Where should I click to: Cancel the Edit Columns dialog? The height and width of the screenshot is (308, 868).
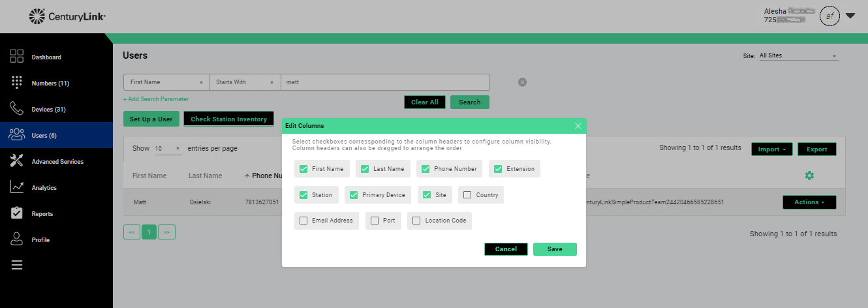coord(506,249)
